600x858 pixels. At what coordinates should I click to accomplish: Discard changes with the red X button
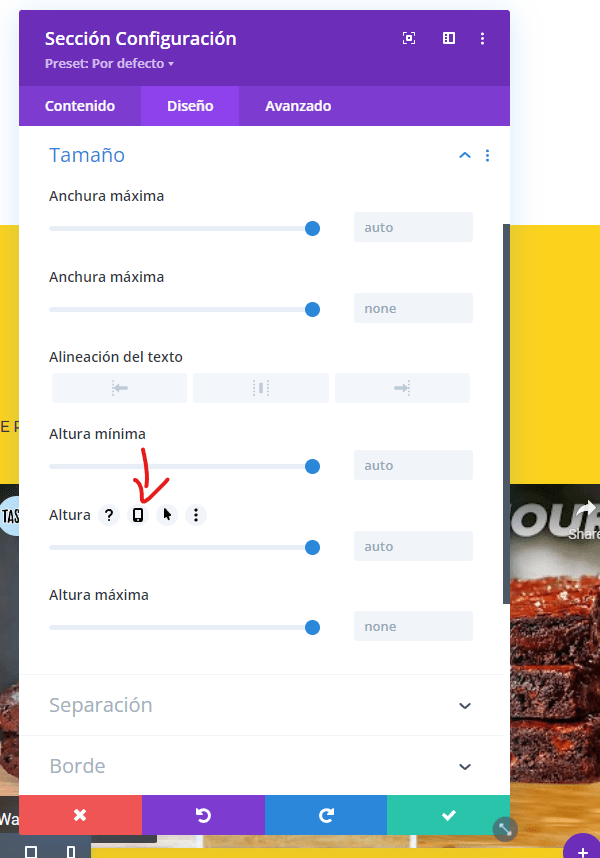(x=80, y=815)
